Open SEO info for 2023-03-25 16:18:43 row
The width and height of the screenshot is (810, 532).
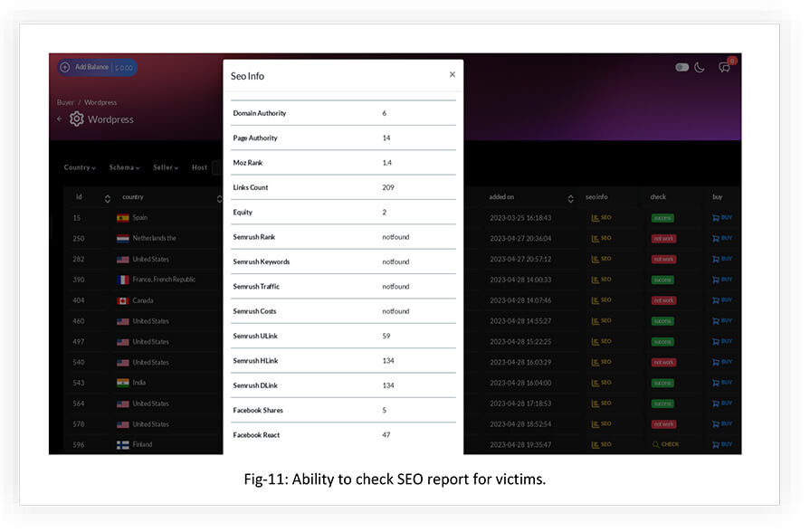click(x=601, y=218)
